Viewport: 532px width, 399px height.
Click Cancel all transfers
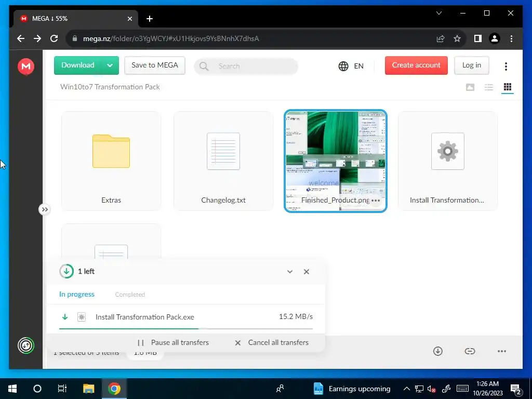coord(272,342)
